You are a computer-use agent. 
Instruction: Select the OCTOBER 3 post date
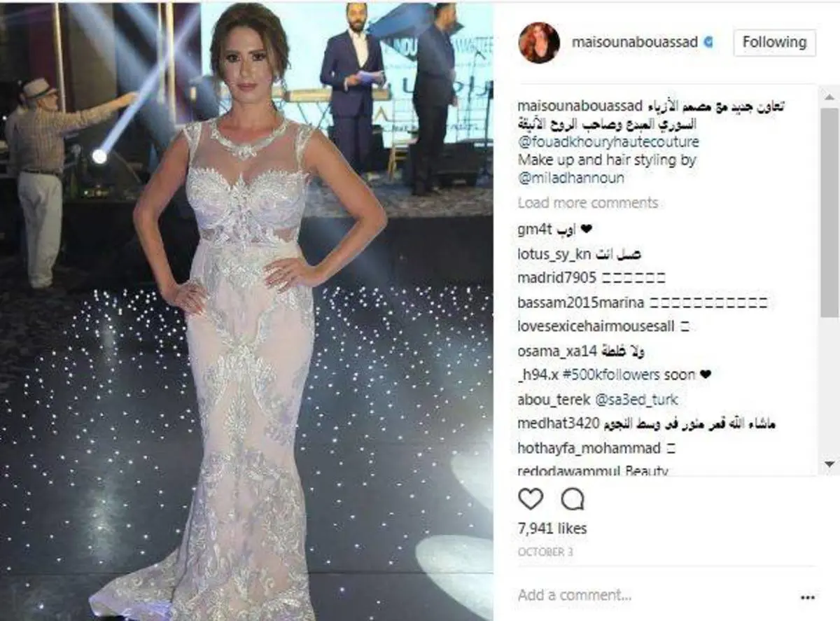point(546,552)
